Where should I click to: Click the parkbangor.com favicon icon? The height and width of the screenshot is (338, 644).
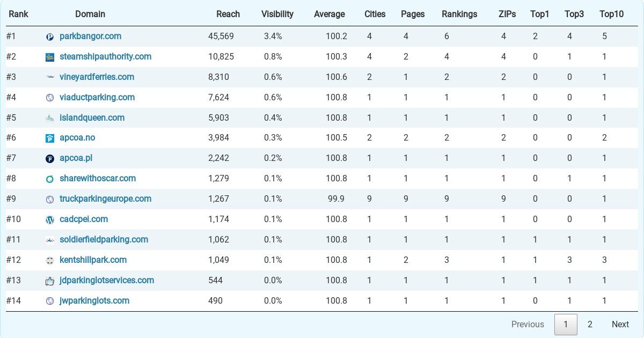click(50, 37)
